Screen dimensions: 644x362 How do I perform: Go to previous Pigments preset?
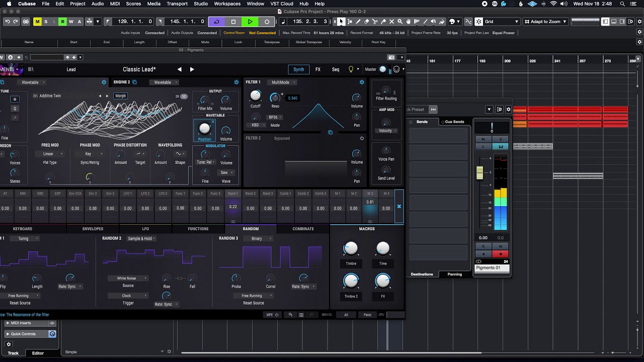(x=180, y=69)
